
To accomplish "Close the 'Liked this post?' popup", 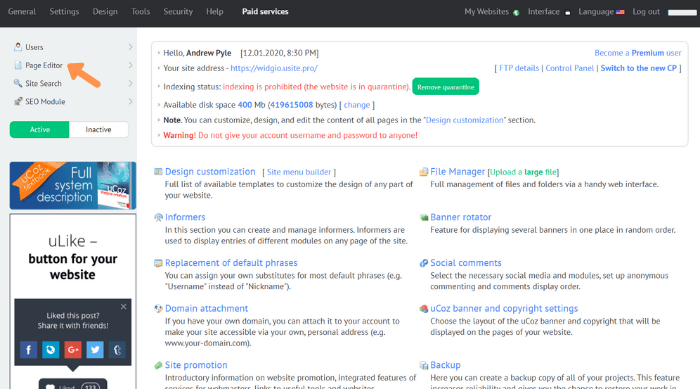I will click(123, 307).
